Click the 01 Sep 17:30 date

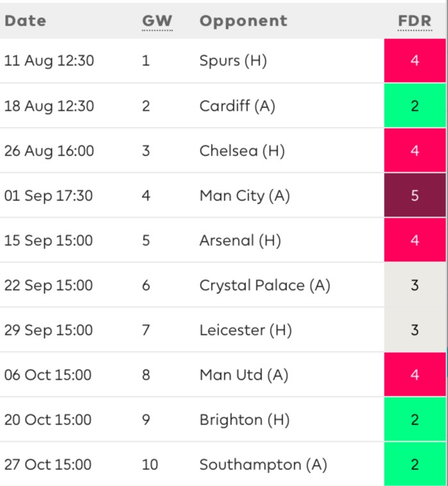point(49,196)
